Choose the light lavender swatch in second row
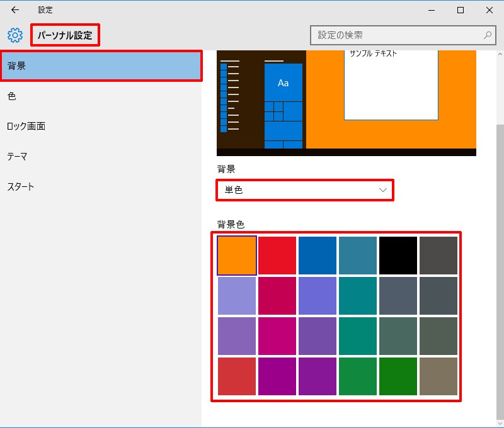Screen dimensions: 504x428 [x=237, y=296]
